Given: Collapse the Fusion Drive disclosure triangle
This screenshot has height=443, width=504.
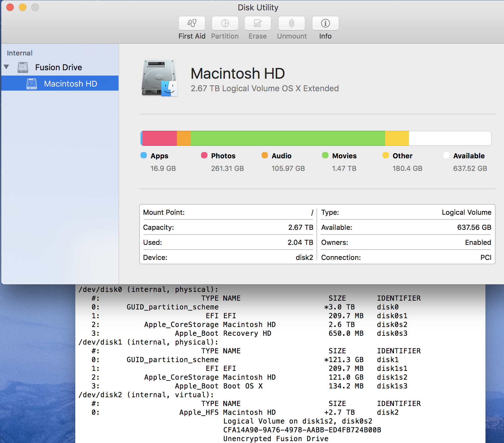Looking at the screenshot, I should (x=6, y=67).
